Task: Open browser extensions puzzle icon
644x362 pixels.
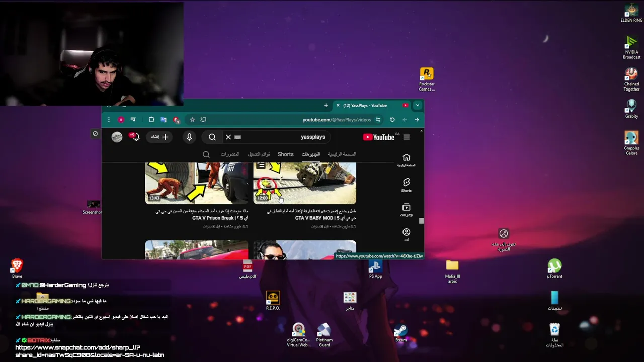Action: pyautogui.click(x=151, y=120)
